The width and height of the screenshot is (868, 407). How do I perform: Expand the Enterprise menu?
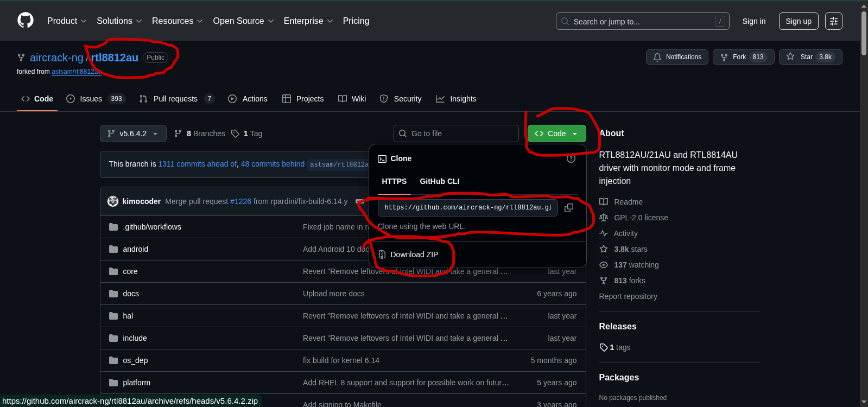point(308,21)
